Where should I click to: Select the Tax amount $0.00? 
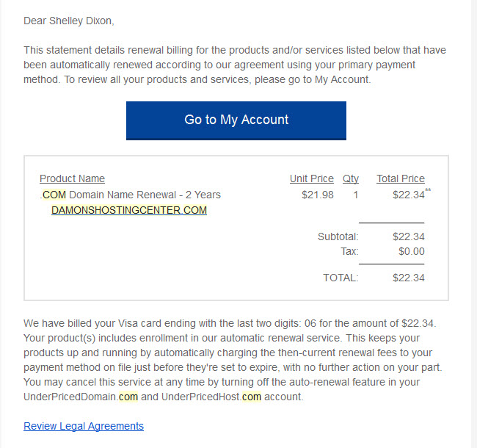point(412,251)
